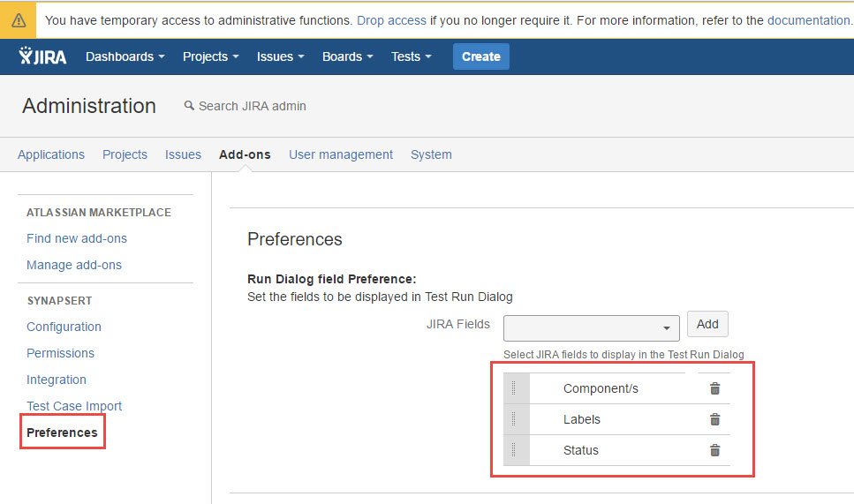This screenshot has height=504, width=854.
Task: Expand the Dashboards menu
Action: click(125, 56)
